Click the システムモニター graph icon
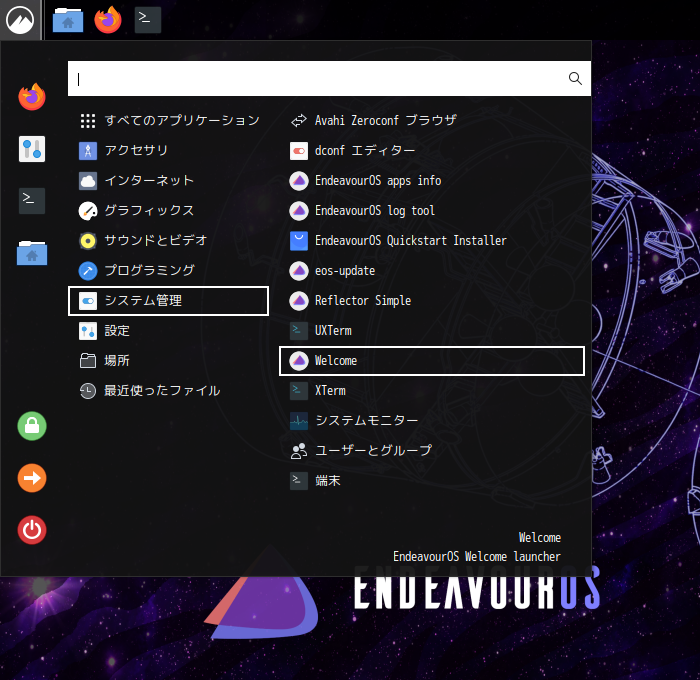700x680 pixels. click(299, 421)
